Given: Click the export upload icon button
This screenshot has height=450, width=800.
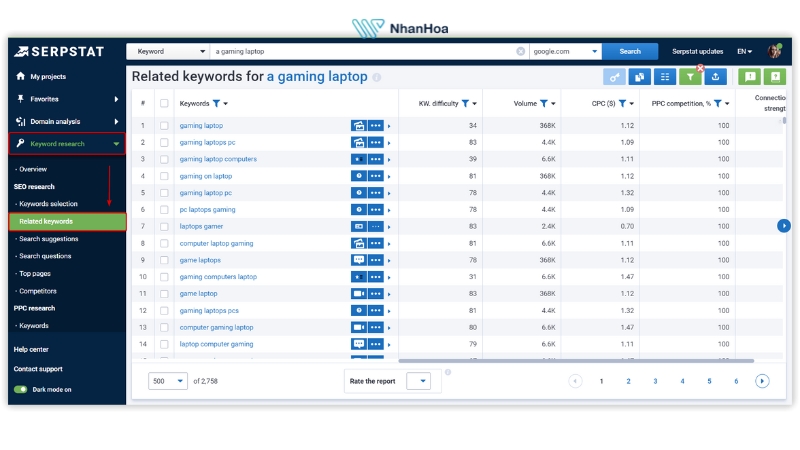Looking at the screenshot, I should click(715, 77).
